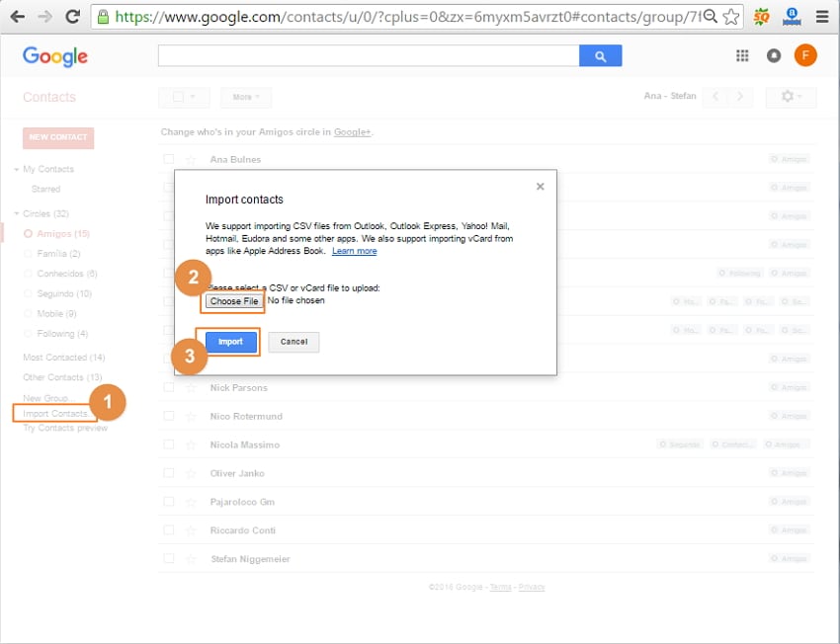Open the settings gear dropdown
The height and width of the screenshot is (644, 840).
point(792,97)
